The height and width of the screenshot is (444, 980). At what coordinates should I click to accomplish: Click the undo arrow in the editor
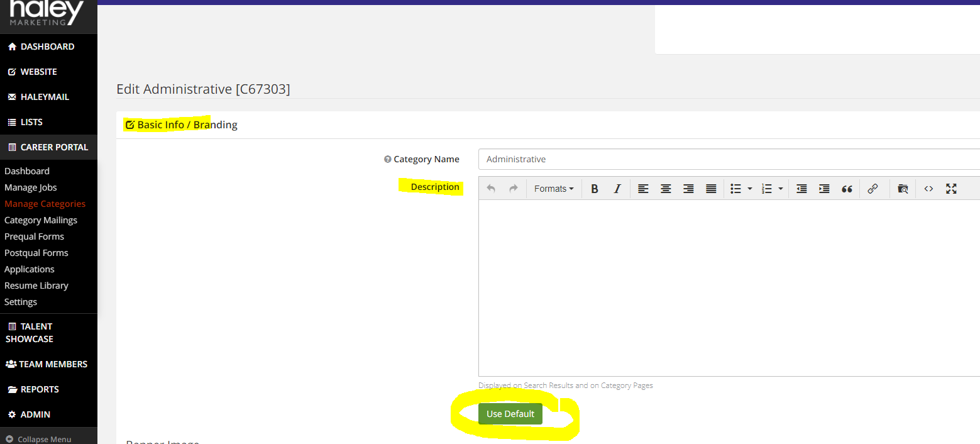[492, 189]
